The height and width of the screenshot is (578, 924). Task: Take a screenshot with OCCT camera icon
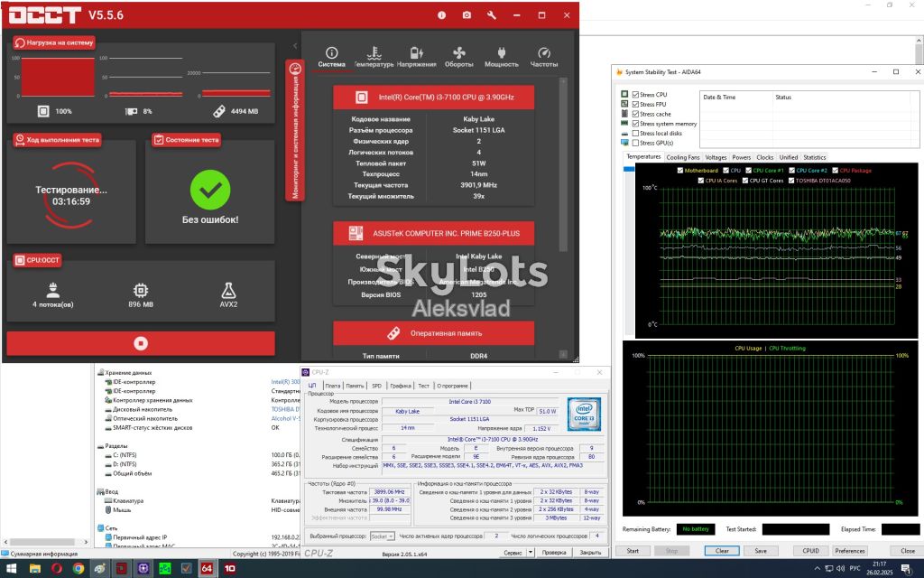tap(467, 15)
